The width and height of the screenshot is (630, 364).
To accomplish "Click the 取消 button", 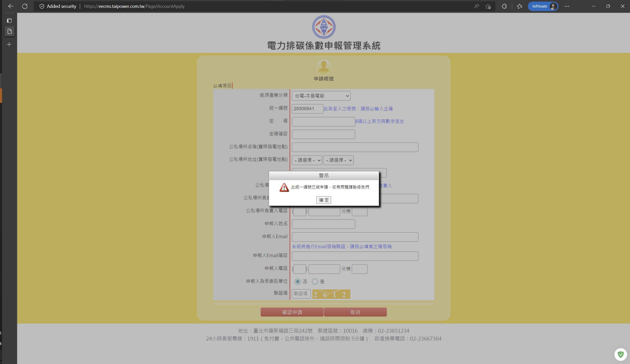I will tap(355, 312).
